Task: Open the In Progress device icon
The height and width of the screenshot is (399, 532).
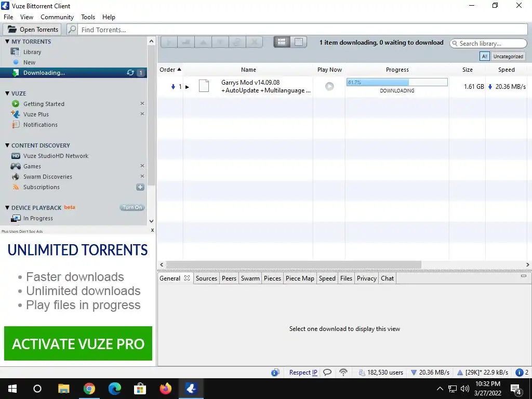Action: [16, 218]
